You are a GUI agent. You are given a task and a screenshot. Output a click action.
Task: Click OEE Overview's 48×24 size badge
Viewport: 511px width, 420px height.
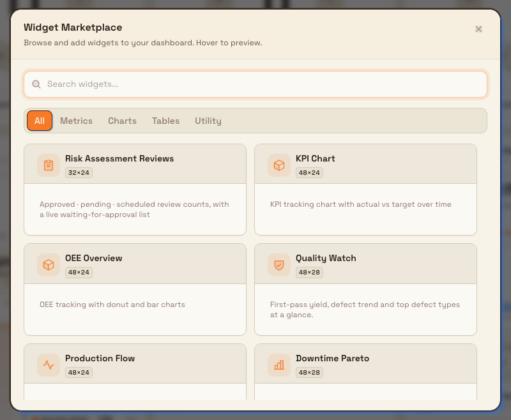(x=79, y=273)
